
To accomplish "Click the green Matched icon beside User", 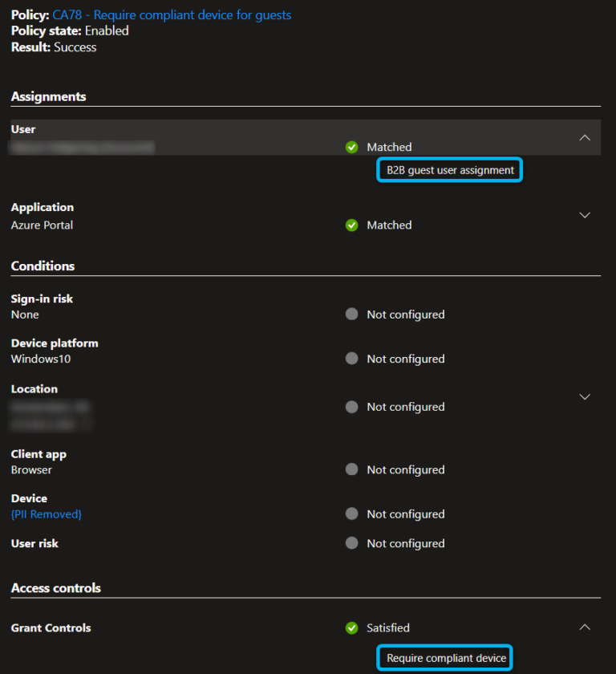I will [351, 147].
